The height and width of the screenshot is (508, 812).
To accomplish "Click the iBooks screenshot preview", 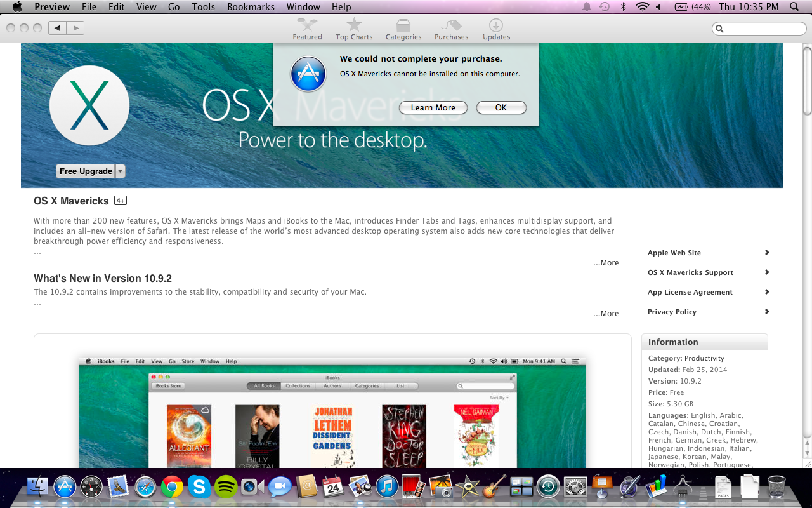I will point(332,411).
